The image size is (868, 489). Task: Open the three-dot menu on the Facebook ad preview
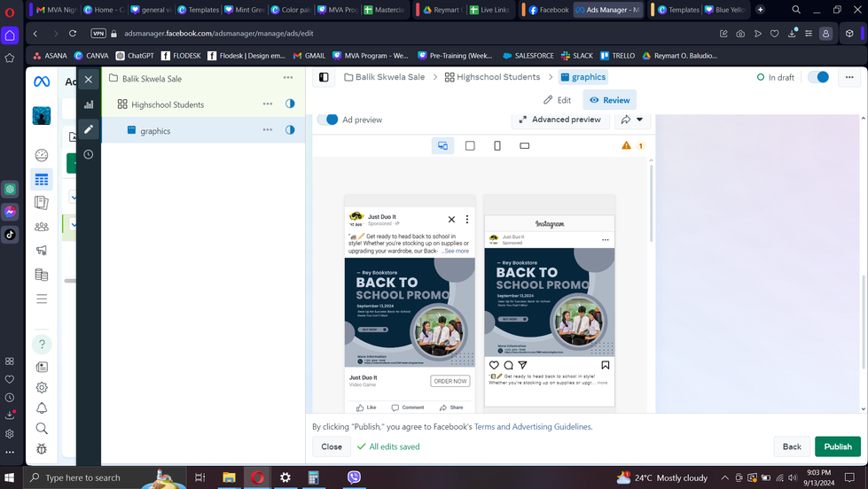(467, 220)
